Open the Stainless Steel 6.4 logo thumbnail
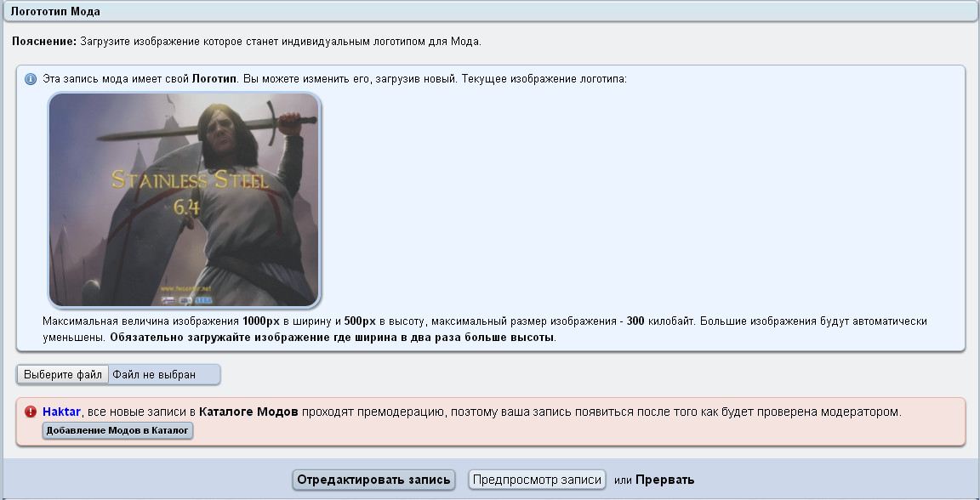980x500 pixels. (185, 200)
